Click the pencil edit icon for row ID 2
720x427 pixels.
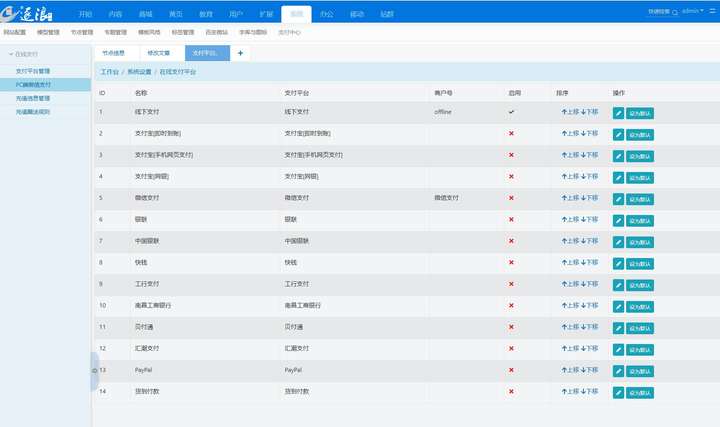[618, 135]
